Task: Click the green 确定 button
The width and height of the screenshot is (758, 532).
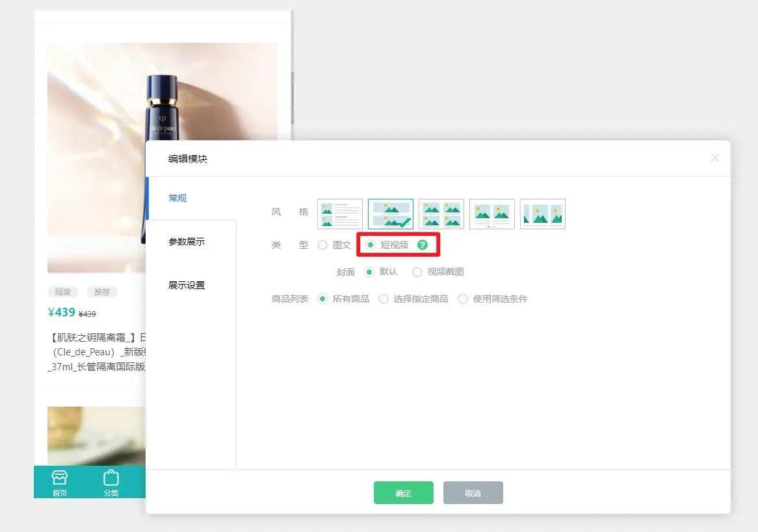Action: click(403, 493)
